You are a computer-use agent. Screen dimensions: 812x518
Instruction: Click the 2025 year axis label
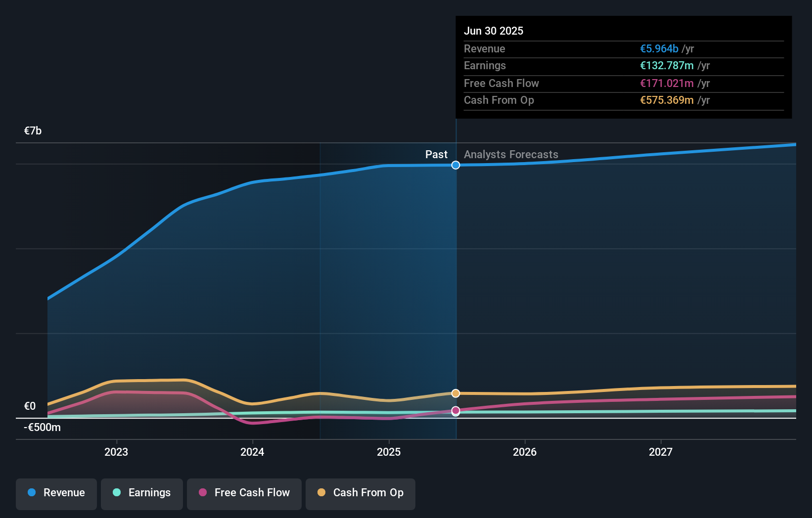coord(389,452)
